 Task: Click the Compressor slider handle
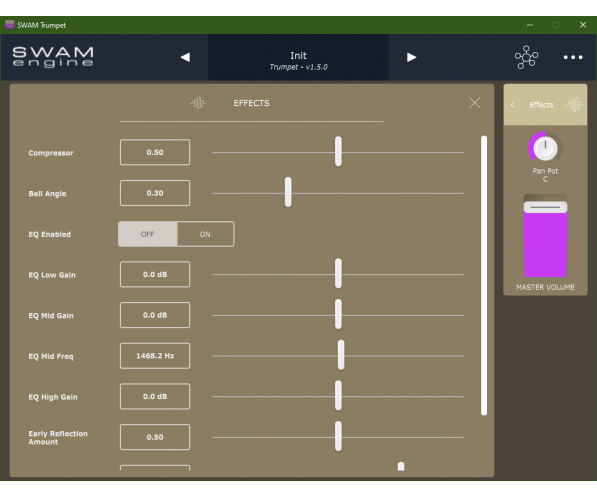point(338,152)
